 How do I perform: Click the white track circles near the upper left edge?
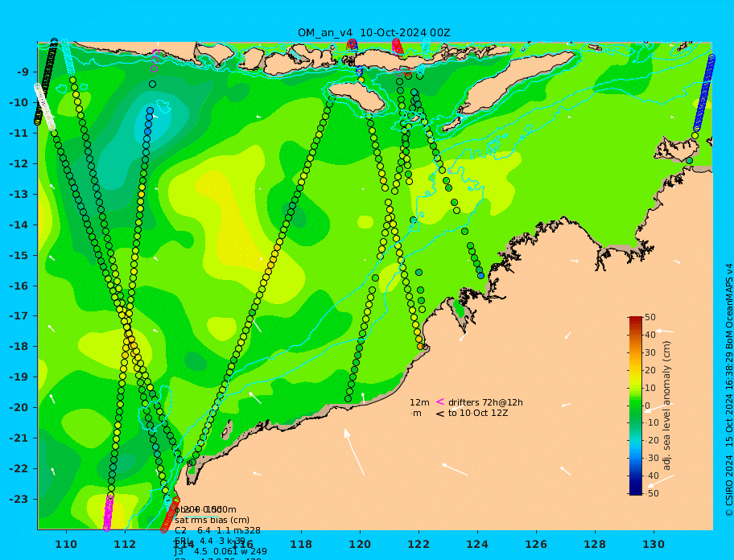pyautogui.click(x=44, y=107)
